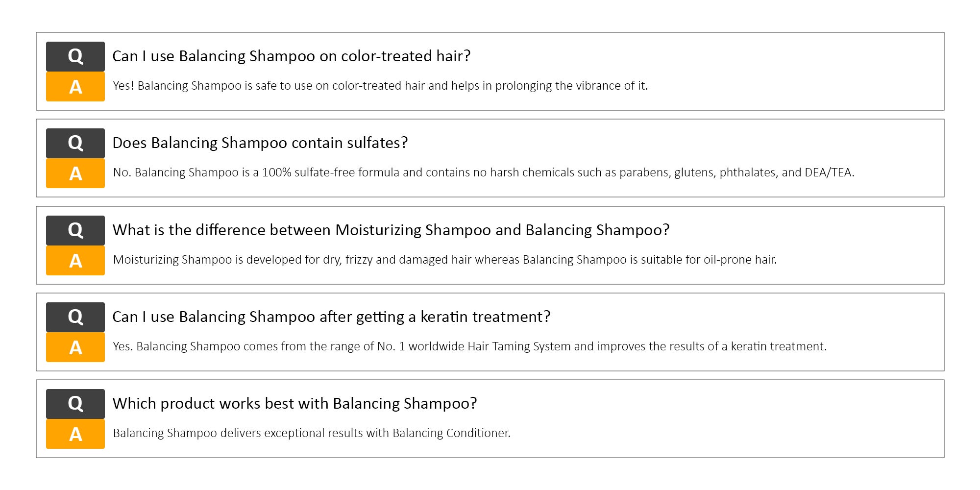Click answer text about prolonging color vibrance
Viewport: 980px width, 490px height.
(x=381, y=86)
